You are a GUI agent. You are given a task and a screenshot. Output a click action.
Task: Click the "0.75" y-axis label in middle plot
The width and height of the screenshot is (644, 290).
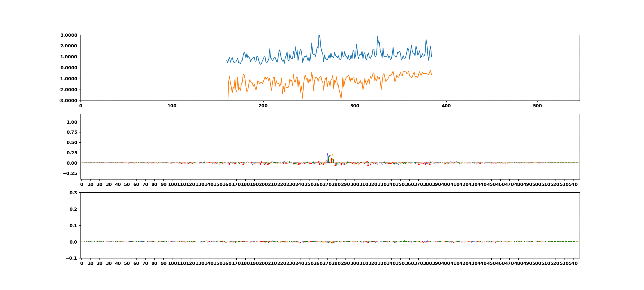coord(72,132)
